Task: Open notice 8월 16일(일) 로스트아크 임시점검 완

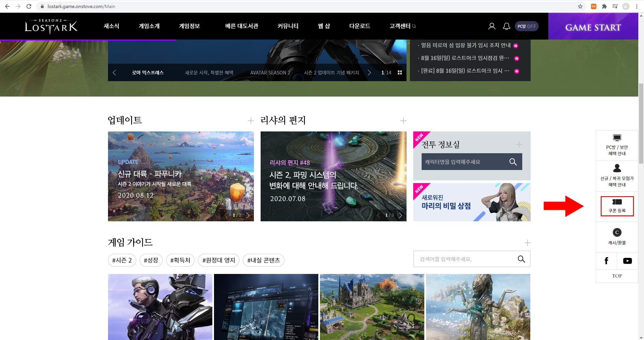Action: coord(465,58)
